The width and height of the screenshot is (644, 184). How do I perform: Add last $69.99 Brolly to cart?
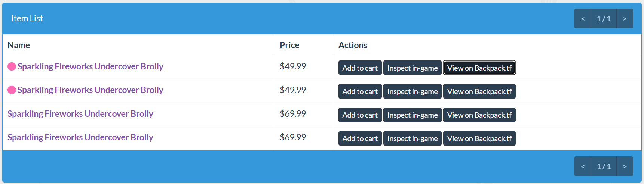(x=360, y=138)
